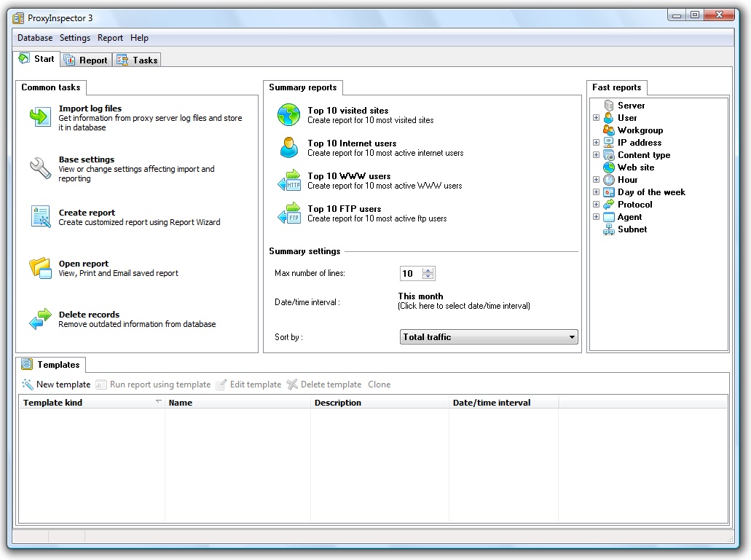This screenshot has width=751, height=560.
Task: Select Web site in Fast reports tree
Action: [x=636, y=167]
